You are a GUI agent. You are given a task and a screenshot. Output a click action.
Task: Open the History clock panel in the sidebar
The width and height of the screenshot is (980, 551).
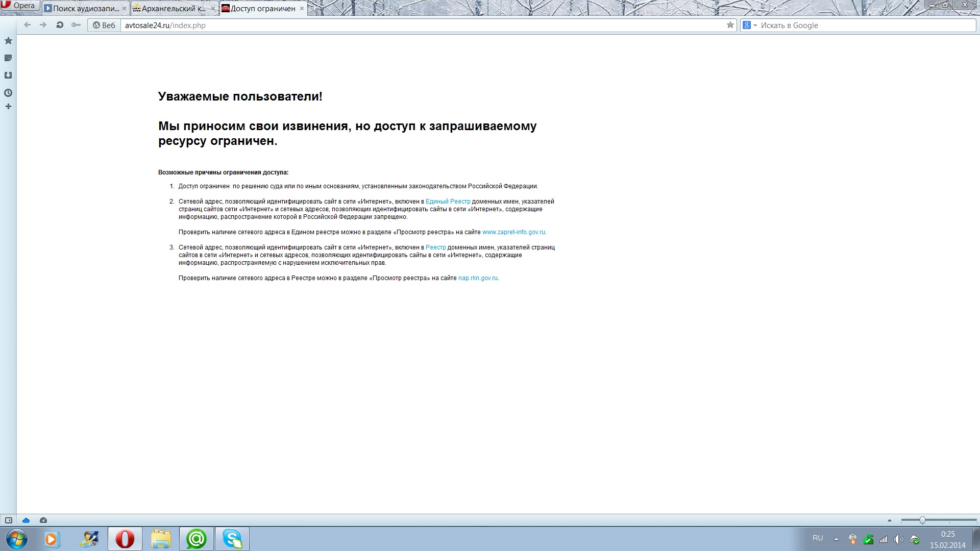(x=8, y=93)
